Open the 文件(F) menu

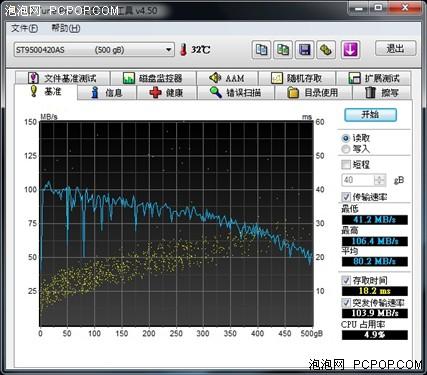coord(24,28)
